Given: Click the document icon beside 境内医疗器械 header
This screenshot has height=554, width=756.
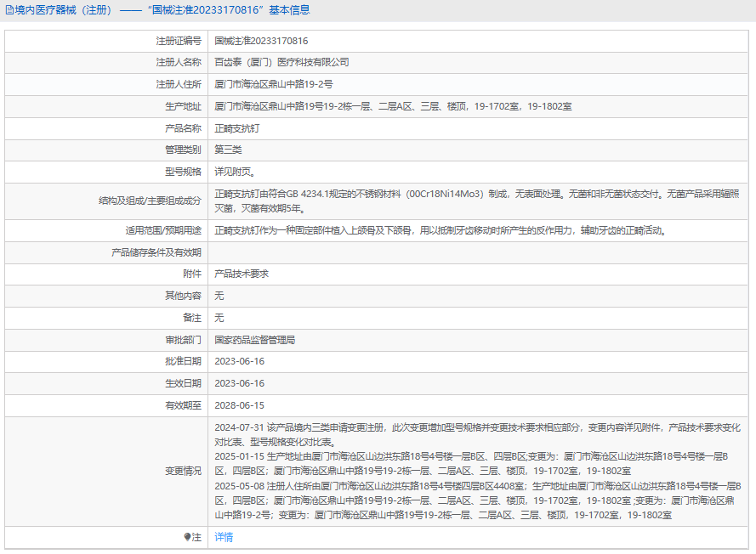Looking at the screenshot, I should 9,10.
